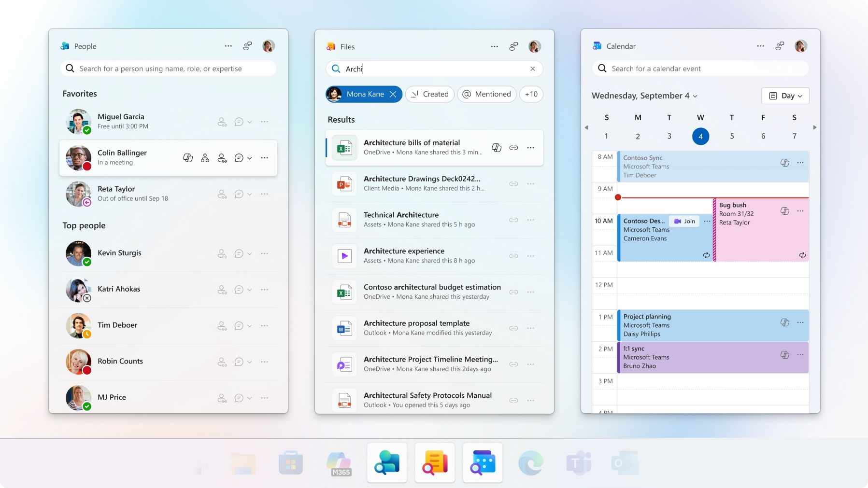Start a chat with Kevin Sturgis
This screenshot has width=868, height=488.
[238, 253]
